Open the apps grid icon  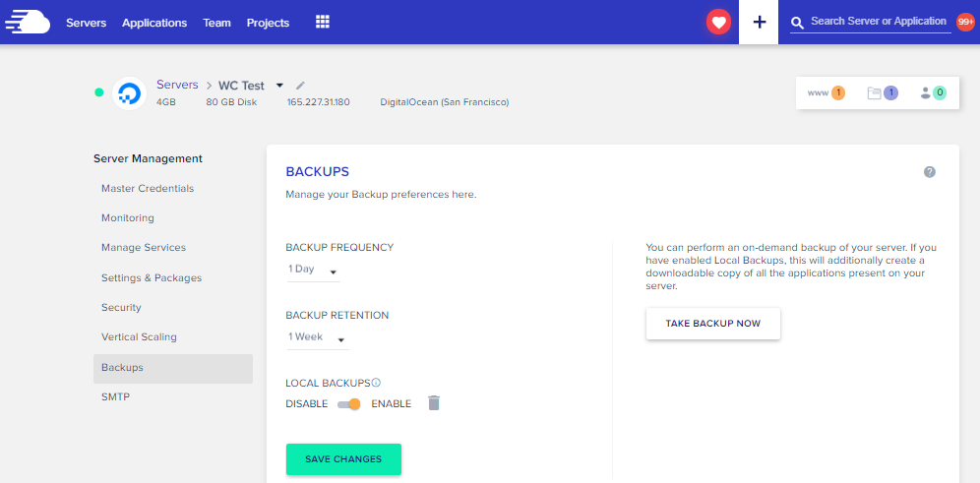pyautogui.click(x=323, y=22)
